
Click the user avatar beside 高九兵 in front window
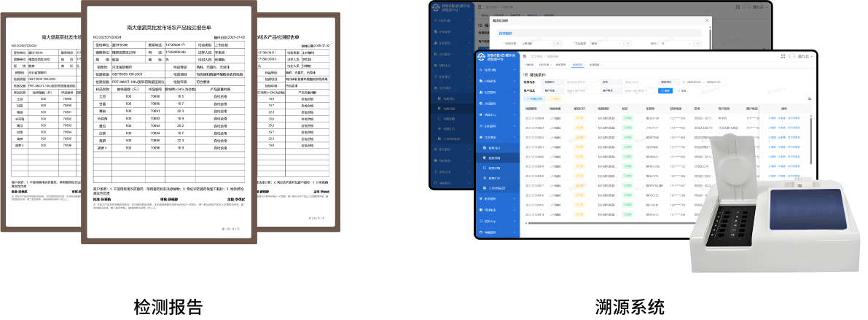point(794,56)
